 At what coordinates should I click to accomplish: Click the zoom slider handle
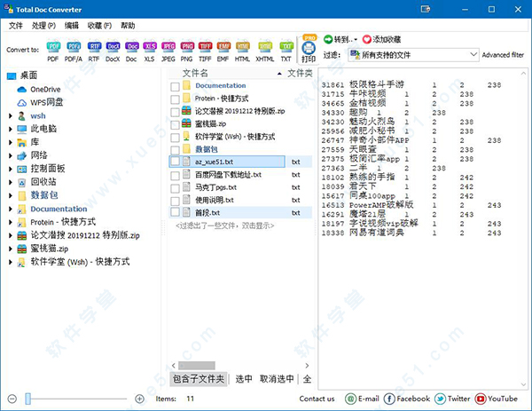[x=28, y=399]
